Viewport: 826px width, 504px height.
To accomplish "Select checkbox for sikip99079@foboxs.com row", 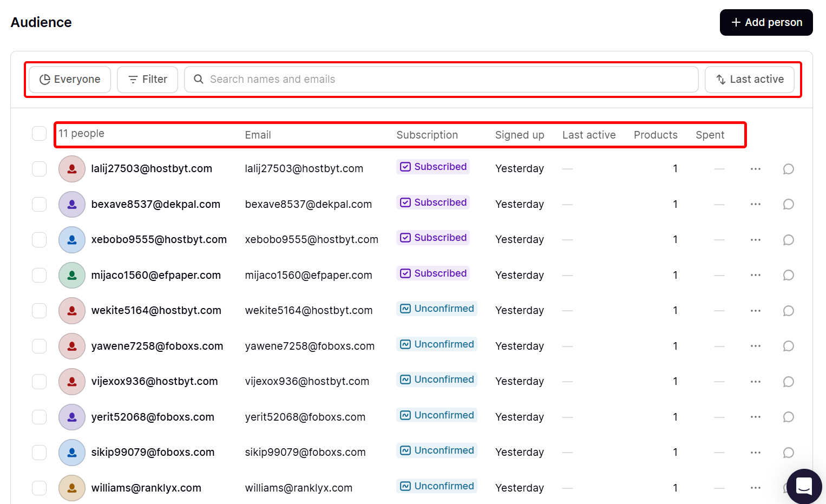I will tap(39, 453).
